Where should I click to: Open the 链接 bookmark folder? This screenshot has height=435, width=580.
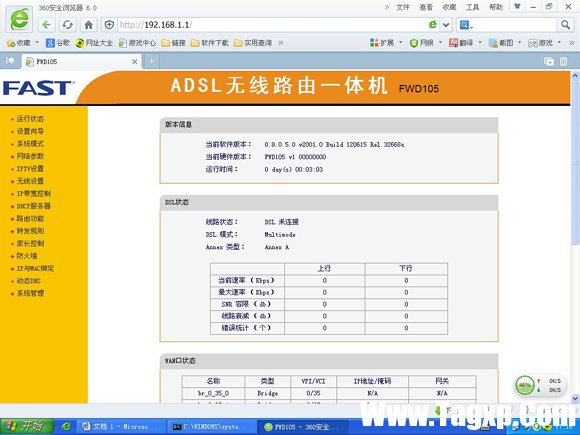coord(173,43)
